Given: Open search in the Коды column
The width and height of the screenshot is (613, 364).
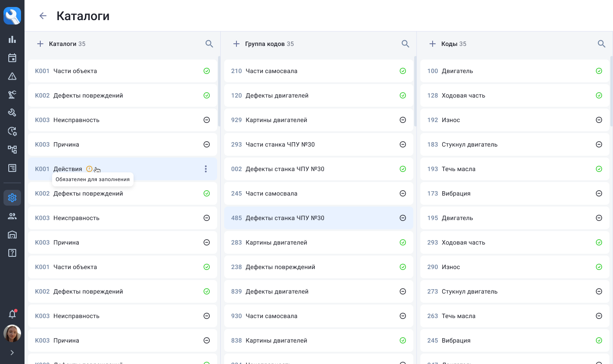Looking at the screenshot, I should click(x=601, y=44).
